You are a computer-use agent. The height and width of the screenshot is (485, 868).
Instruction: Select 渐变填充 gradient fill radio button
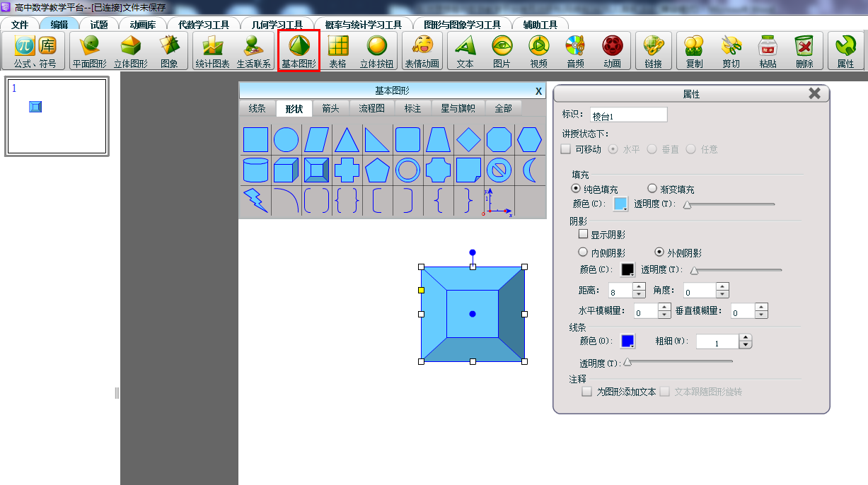(652, 189)
